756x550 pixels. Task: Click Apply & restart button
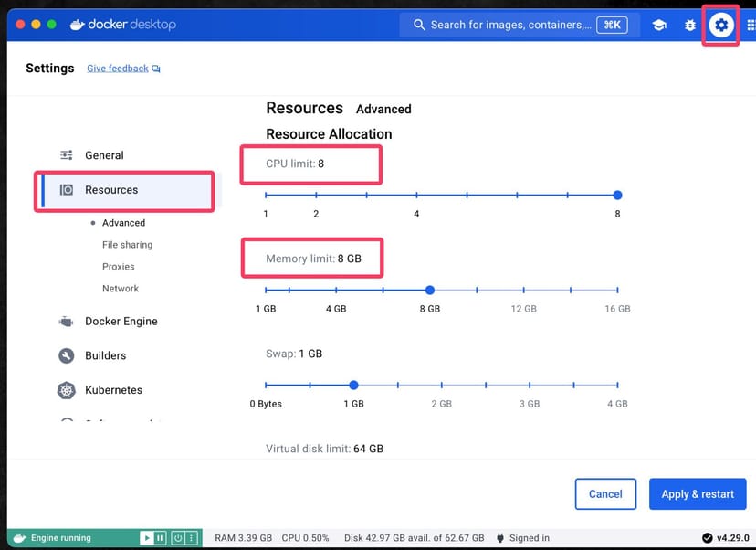698,494
